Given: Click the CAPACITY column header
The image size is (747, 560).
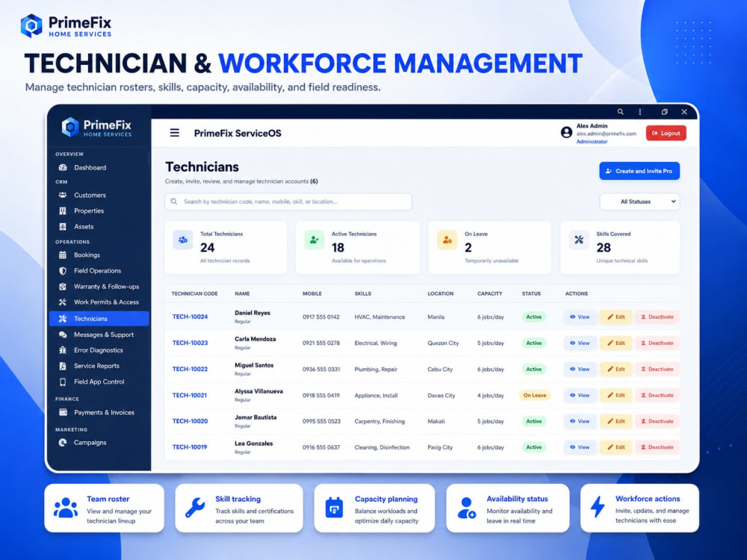Looking at the screenshot, I should (x=489, y=293).
